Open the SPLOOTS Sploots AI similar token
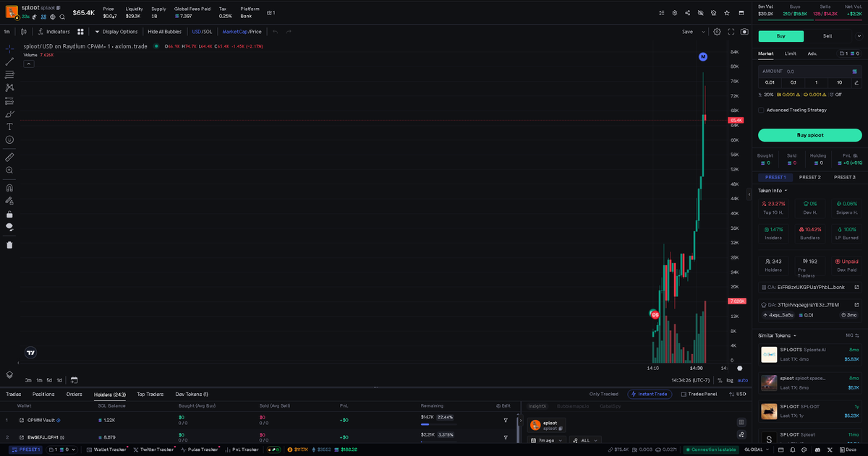Image resolution: width=868 pixels, height=456 pixels. pyautogui.click(x=810, y=354)
